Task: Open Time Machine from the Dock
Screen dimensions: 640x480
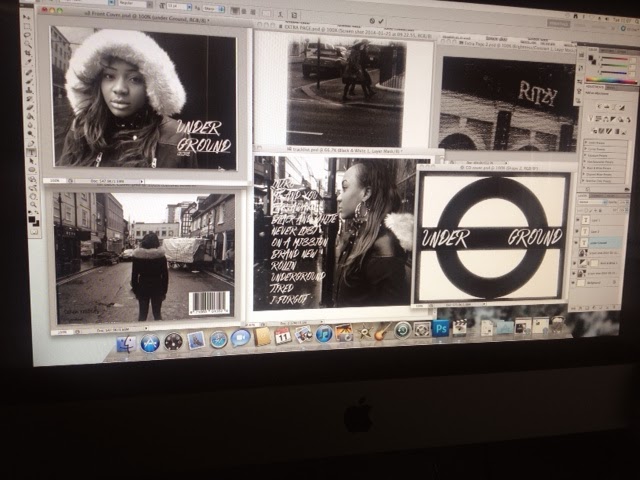Action: tap(402, 330)
